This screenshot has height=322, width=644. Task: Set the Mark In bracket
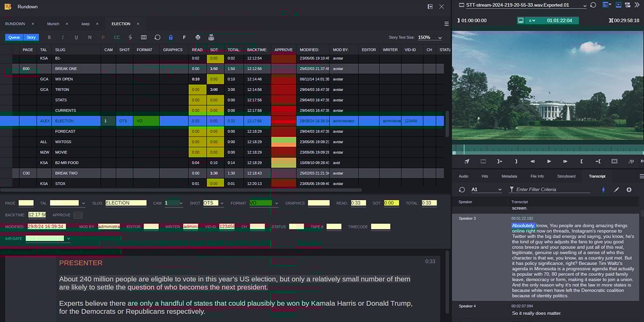pyautogui.click(x=582, y=161)
